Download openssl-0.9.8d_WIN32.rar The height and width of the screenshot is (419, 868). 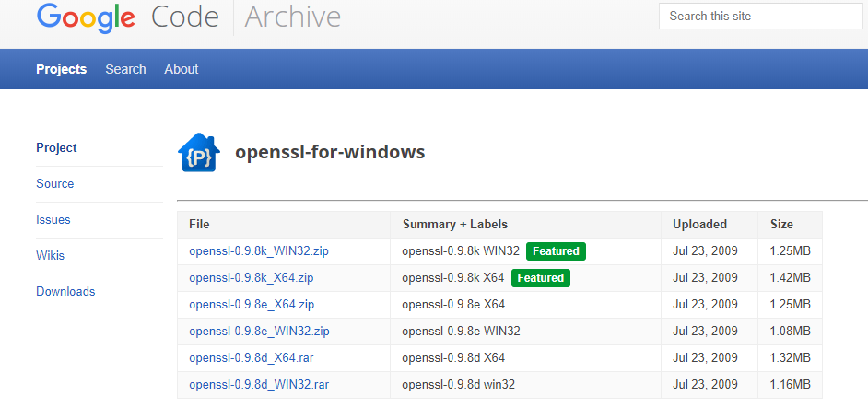[x=259, y=384]
